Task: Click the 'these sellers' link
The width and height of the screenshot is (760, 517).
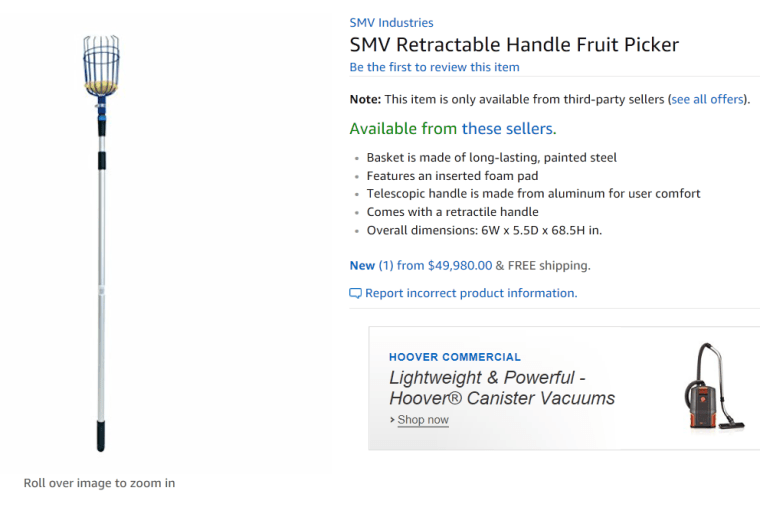Action: 507,128
